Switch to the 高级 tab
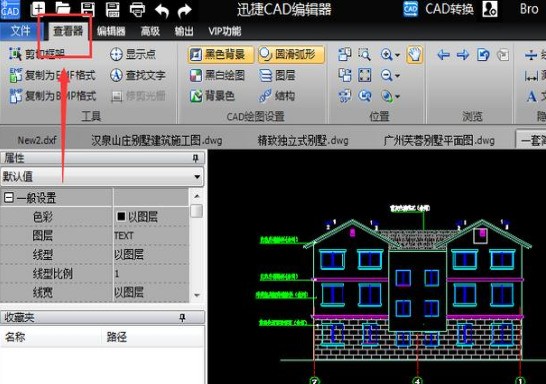This screenshot has height=384, width=546. click(x=150, y=31)
